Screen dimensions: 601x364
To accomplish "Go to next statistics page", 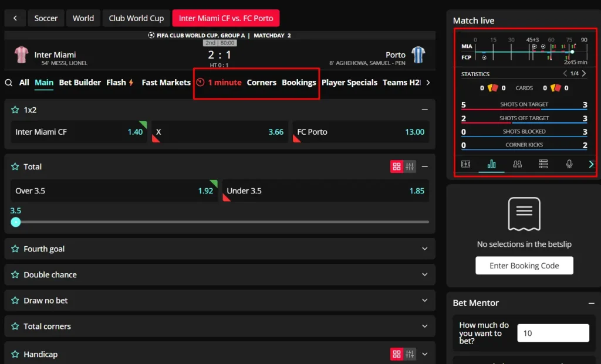I will point(584,73).
